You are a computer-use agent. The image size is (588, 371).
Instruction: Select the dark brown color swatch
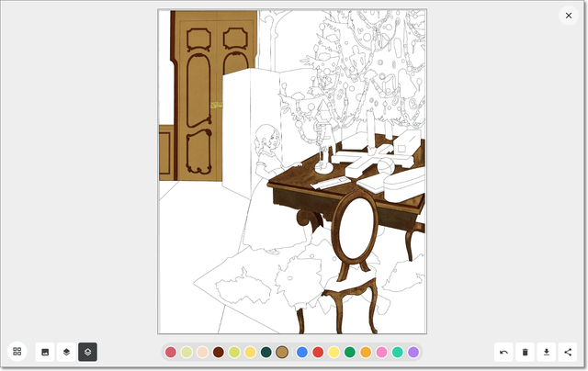pyautogui.click(x=219, y=353)
